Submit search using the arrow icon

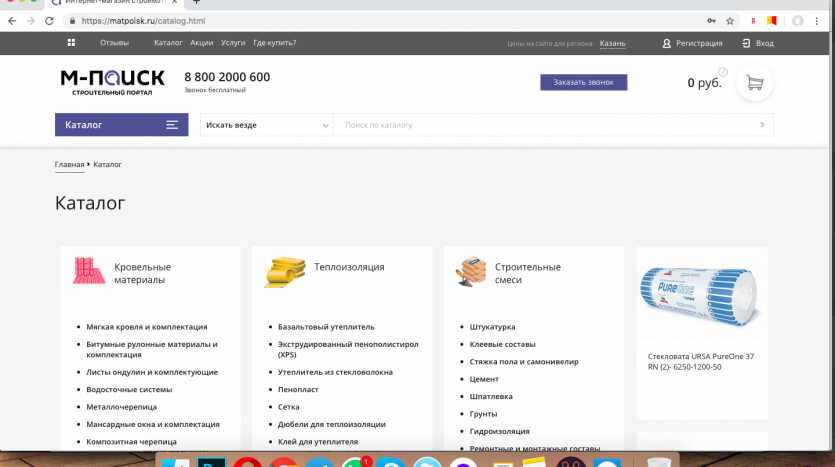coord(762,125)
